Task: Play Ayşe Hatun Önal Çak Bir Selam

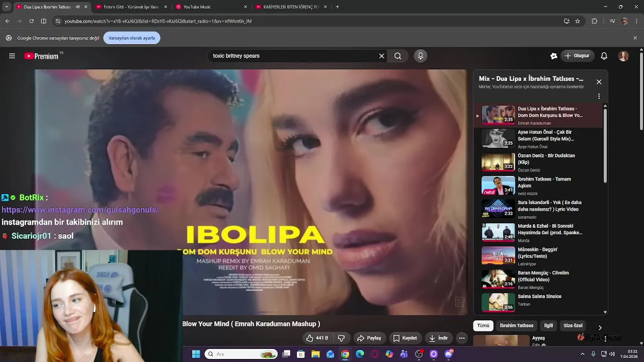Action: tap(537, 139)
